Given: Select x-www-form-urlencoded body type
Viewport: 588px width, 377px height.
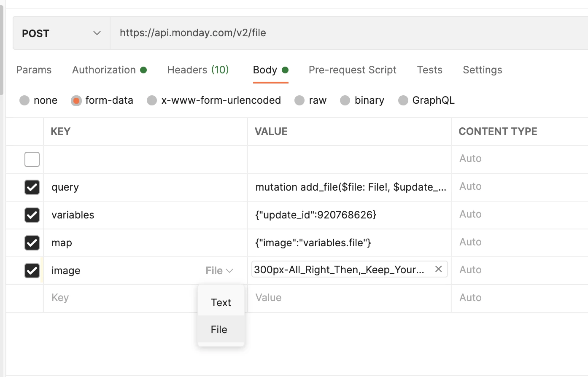Looking at the screenshot, I should (x=152, y=100).
